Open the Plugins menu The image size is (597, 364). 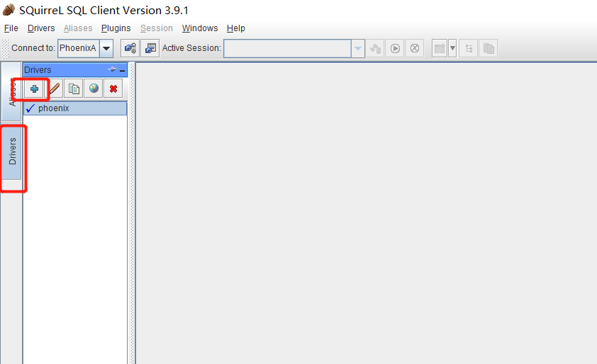(116, 28)
